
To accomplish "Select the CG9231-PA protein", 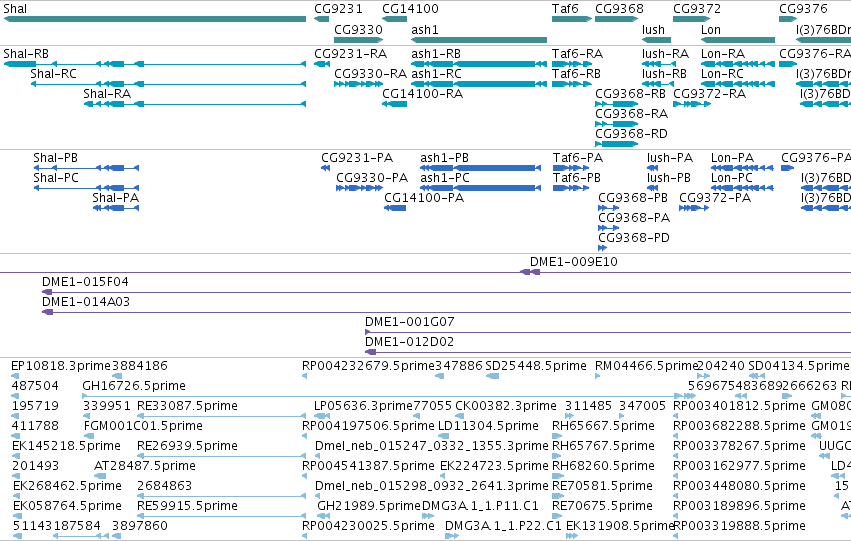I will click(326, 168).
